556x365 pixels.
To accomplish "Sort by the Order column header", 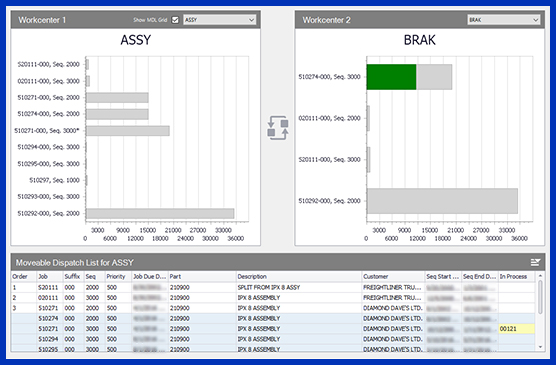I will coord(24,276).
